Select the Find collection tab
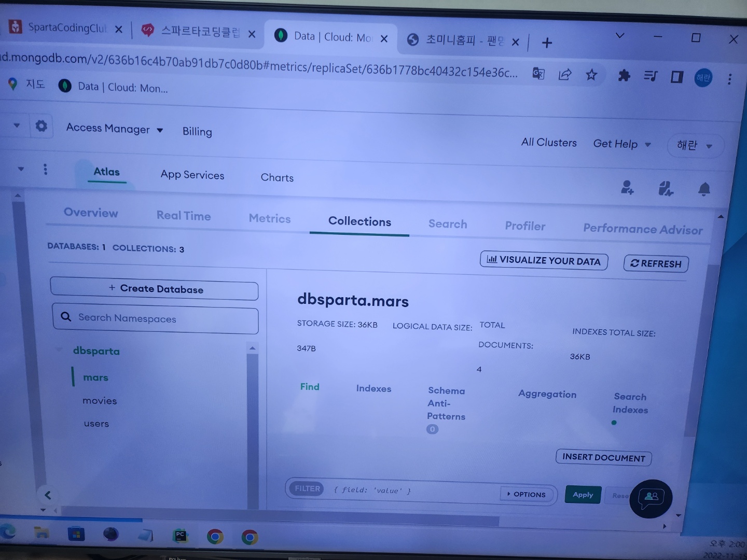This screenshot has width=747, height=560. 310,387
